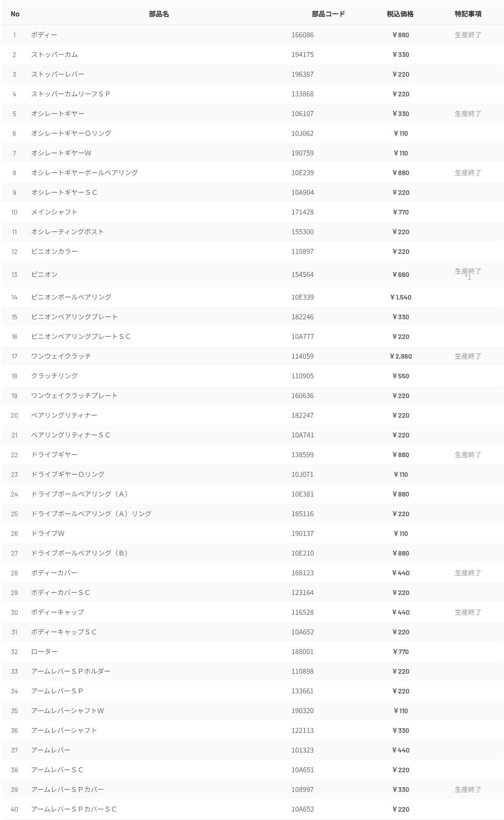Click the アームレバーＳＰカバー row 39 name
This screenshot has width=504, height=820.
[67, 789]
